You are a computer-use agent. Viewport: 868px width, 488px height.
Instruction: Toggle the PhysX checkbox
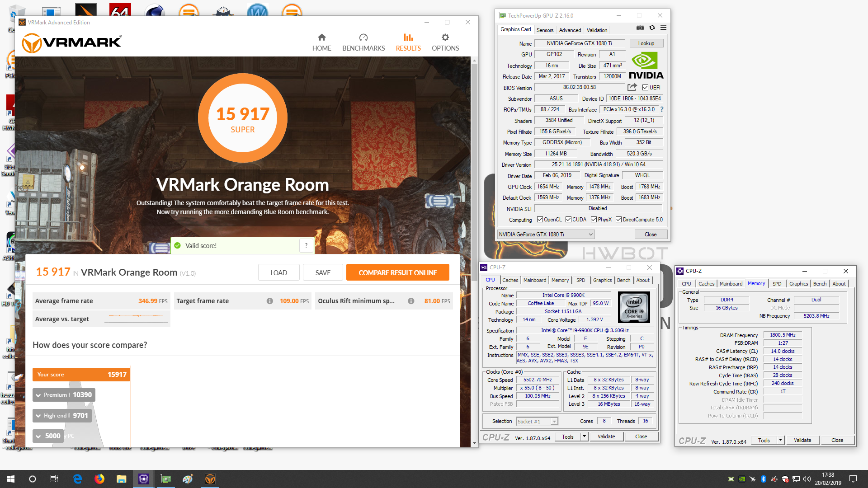tap(594, 220)
